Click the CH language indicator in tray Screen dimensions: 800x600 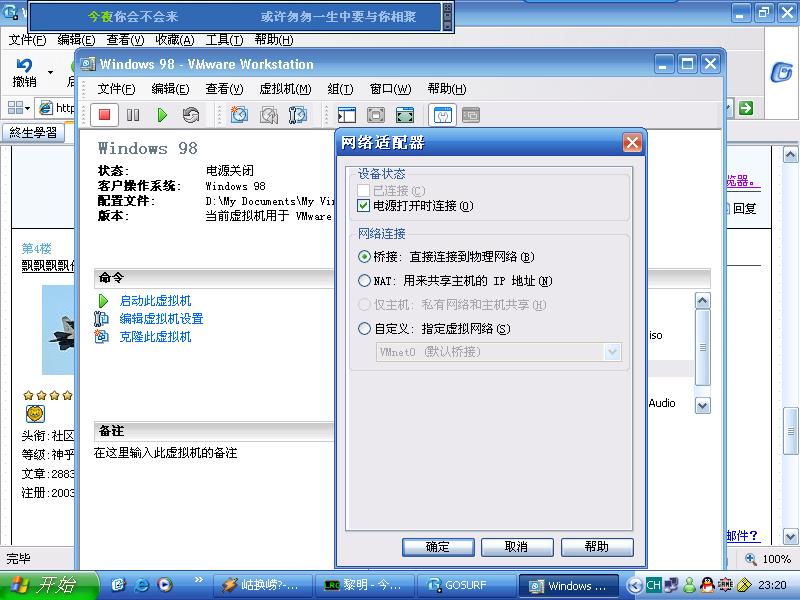[x=653, y=585]
